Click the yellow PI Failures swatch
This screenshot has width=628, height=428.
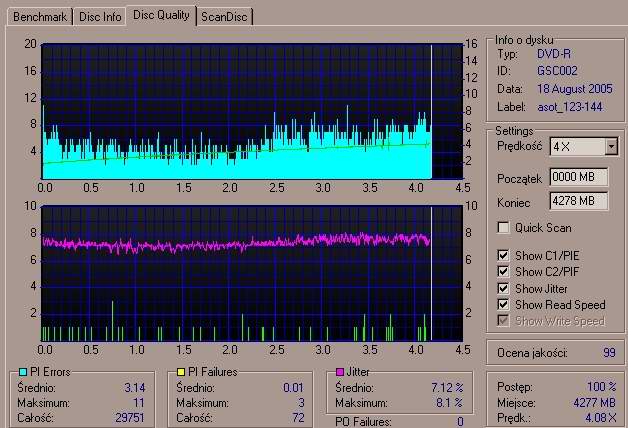point(181,372)
